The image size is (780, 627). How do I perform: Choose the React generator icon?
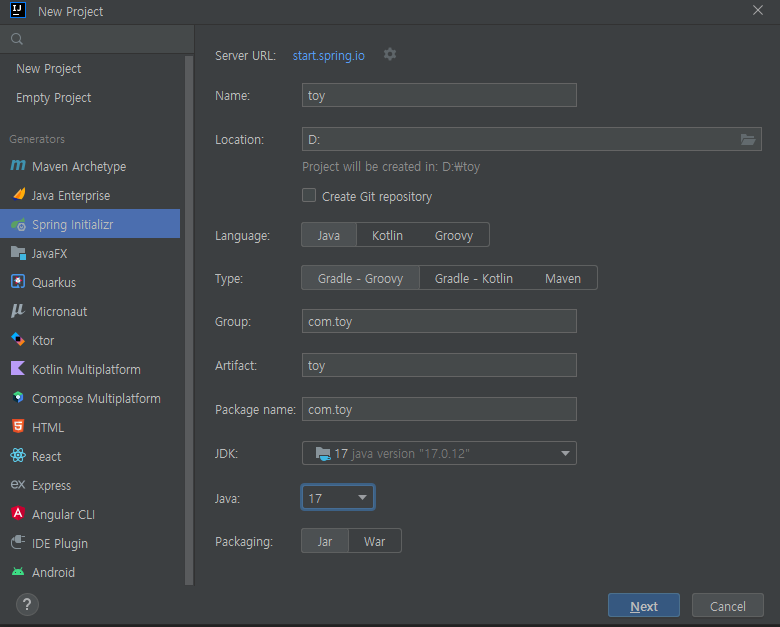pyautogui.click(x=18, y=455)
